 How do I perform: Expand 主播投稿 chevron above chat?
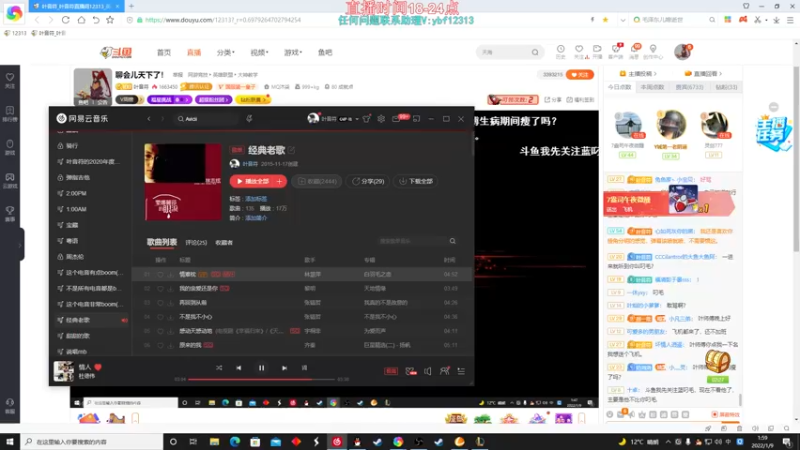tap(655, 74)
